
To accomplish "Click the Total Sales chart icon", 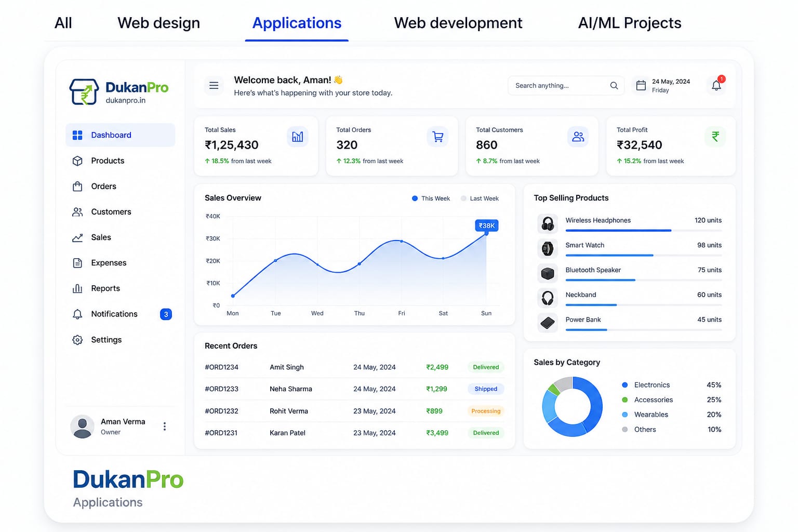I will pos(298,137).
